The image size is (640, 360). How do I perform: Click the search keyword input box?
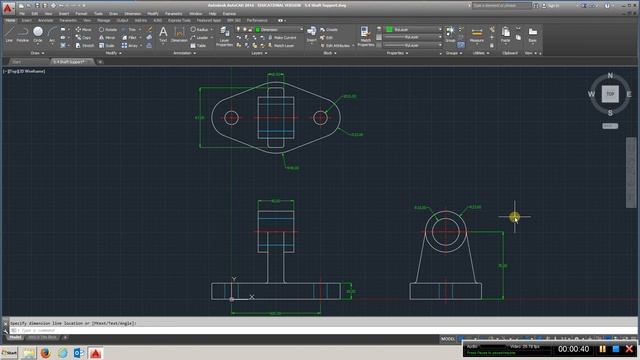(x=501, y=6)
